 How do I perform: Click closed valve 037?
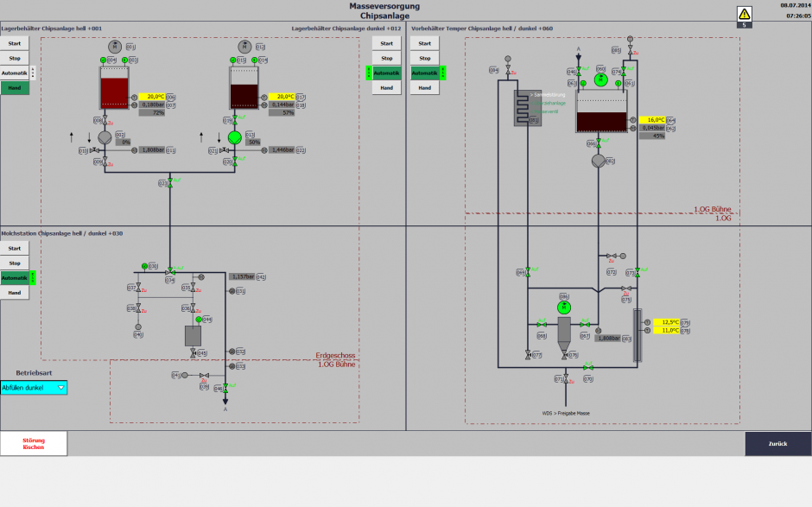pyautogui.click(x=138, y=288)
